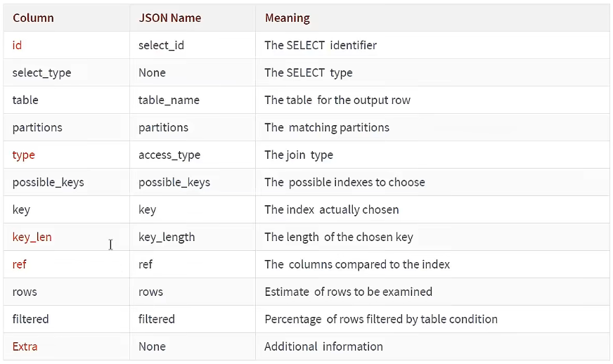Click 'The matching partitions' description
This screenshot has width=613, height=364.
(x=326, y=127)
